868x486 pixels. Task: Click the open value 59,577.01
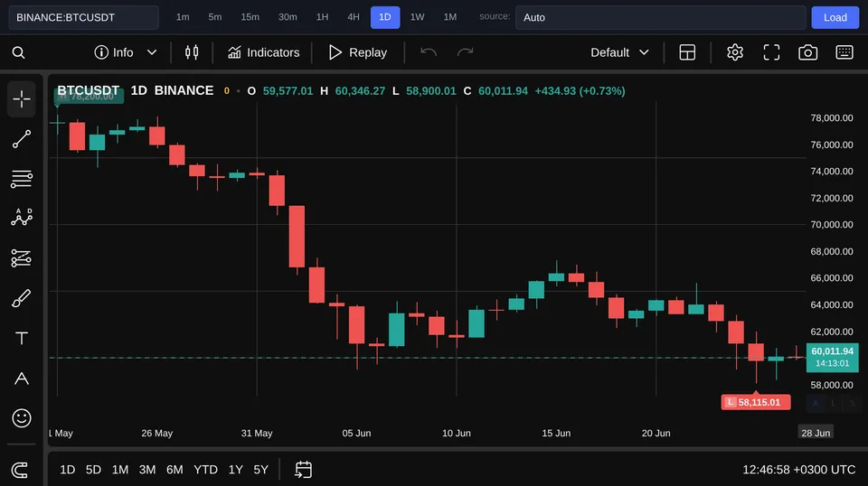pyautogui.click(x=288, y=90)
